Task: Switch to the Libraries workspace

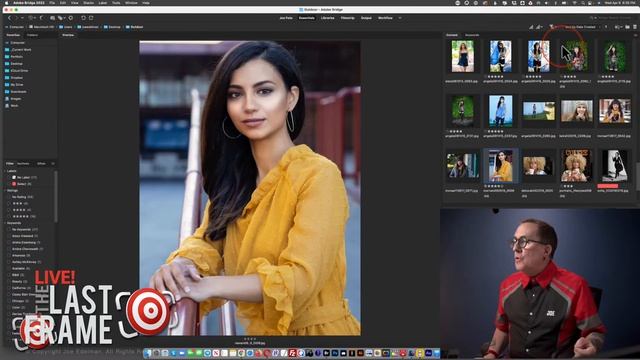Action: [x=327, y=18]
